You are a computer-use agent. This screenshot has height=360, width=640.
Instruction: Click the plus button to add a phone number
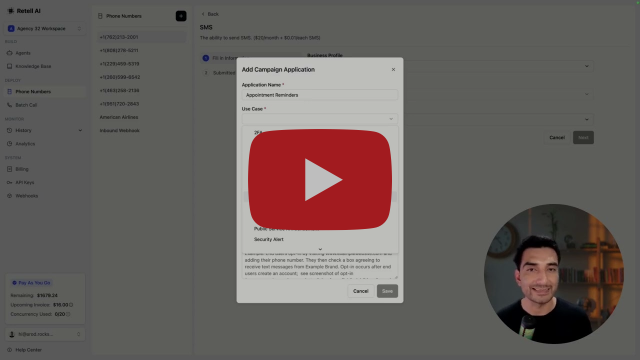coord(181,16)
